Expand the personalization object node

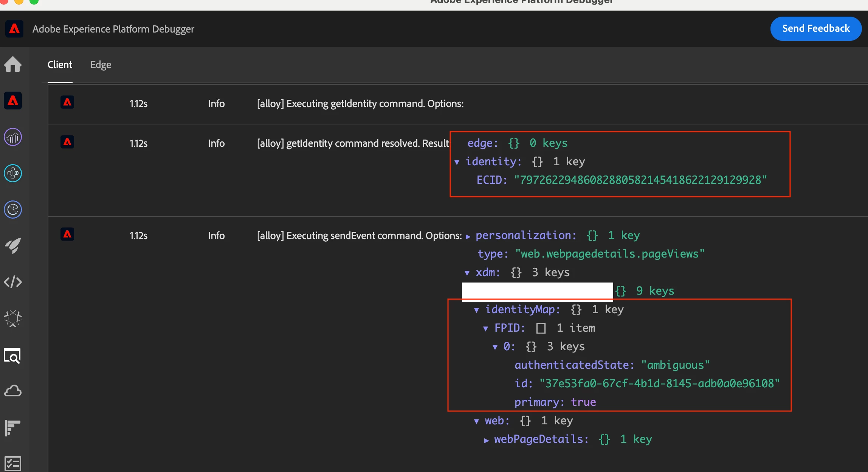(x=468, y=236)
